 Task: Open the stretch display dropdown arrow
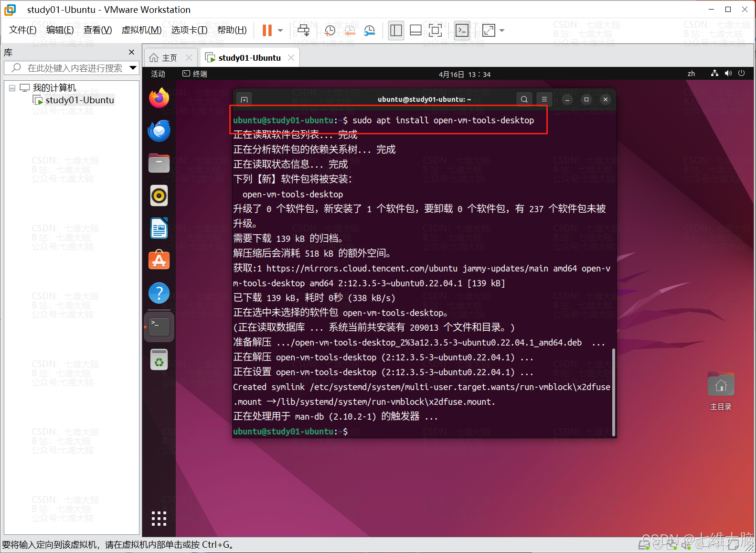tap(502, 31)
